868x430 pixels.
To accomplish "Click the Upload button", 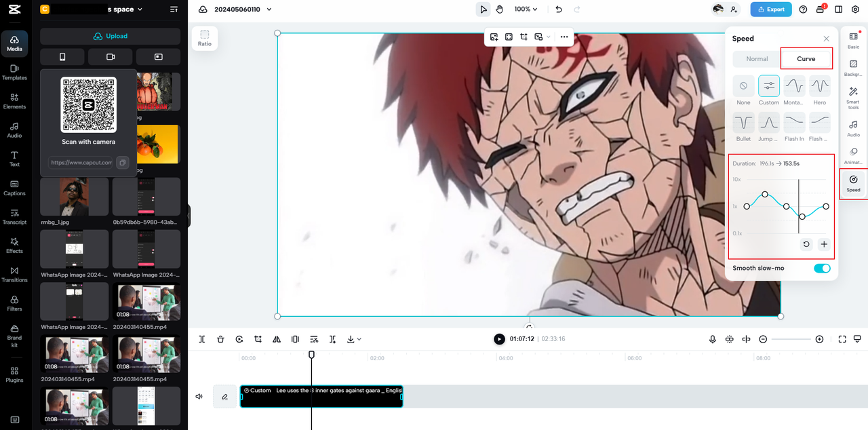I will pyautogui.click(x=111, y=36).
